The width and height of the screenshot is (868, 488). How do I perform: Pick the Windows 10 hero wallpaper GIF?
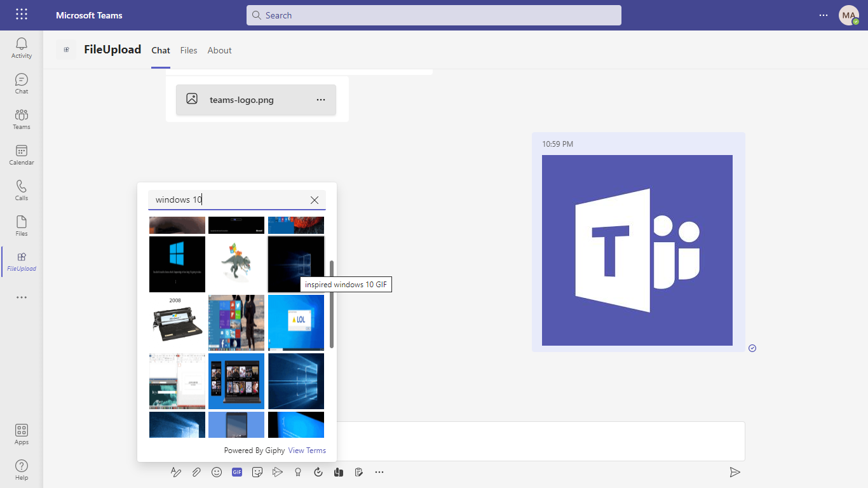(296, 381)
